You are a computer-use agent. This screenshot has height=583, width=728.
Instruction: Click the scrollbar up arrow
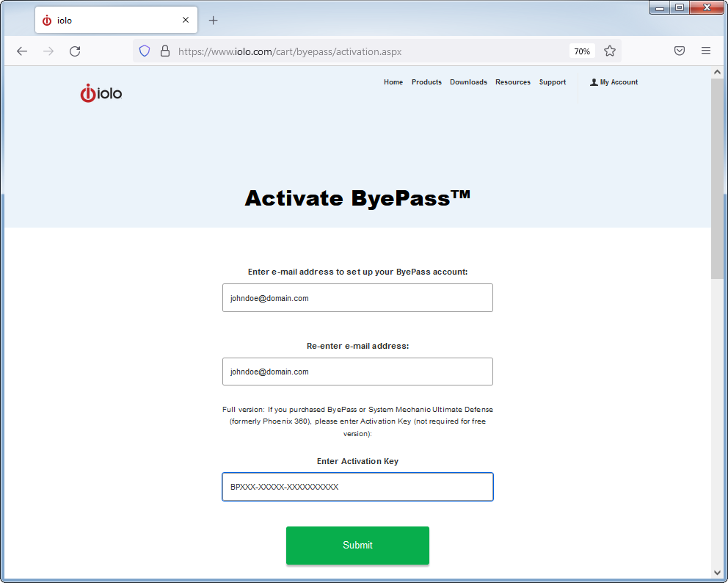[x=717, y=72]
